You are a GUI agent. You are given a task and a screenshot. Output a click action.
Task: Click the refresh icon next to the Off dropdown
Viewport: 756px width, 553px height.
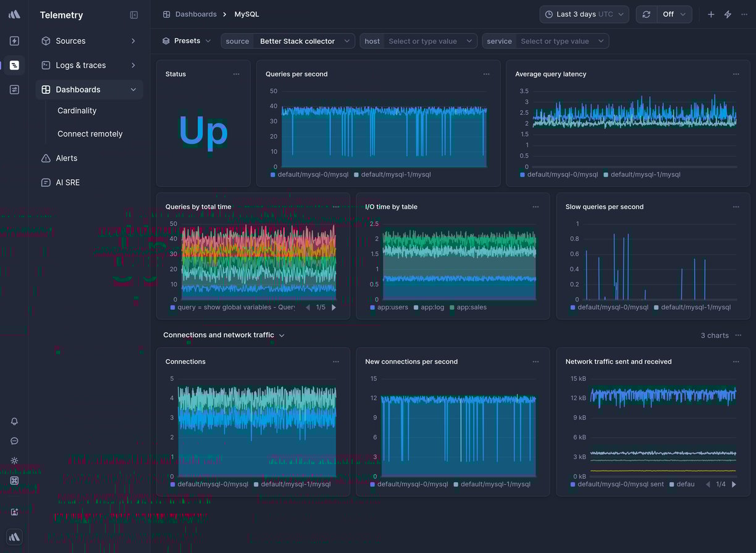pos(647,14)
